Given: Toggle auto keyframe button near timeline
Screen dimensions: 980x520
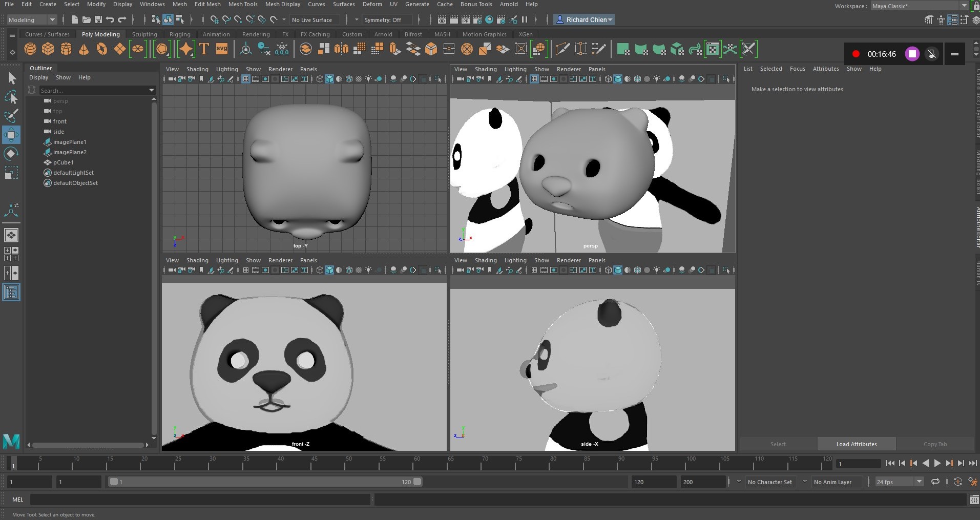Looking at the screenshot, I should click(x=957, y=482).
